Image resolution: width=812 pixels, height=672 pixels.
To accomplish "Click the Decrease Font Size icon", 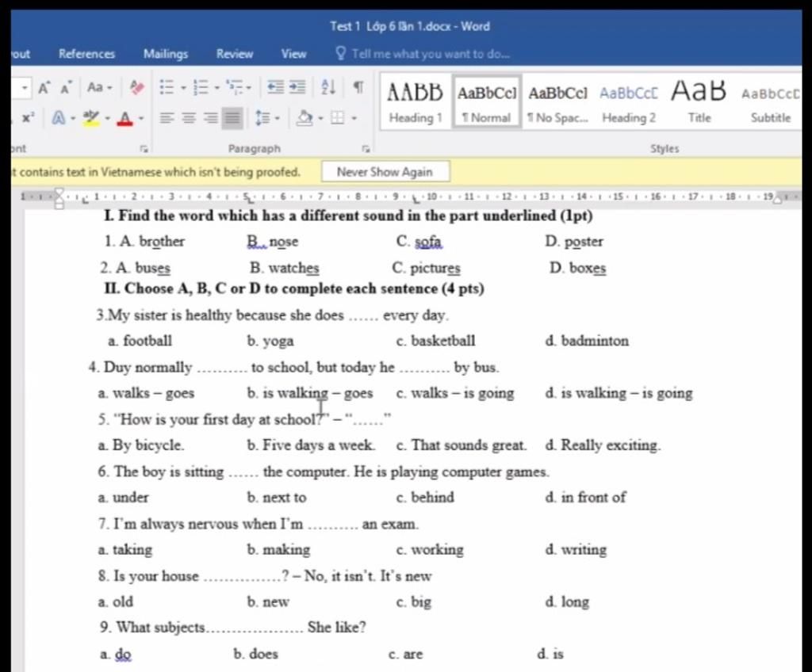I will click(x=66, y=87).
